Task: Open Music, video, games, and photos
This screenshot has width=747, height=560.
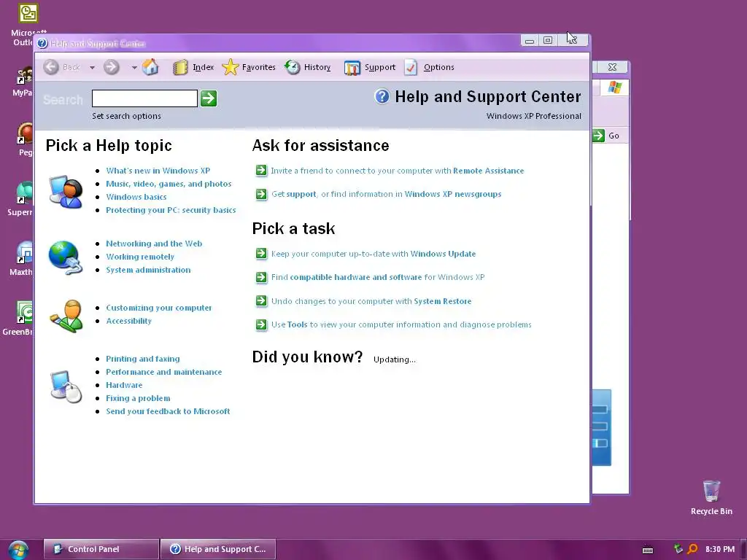Action: (x=169, y=184)
